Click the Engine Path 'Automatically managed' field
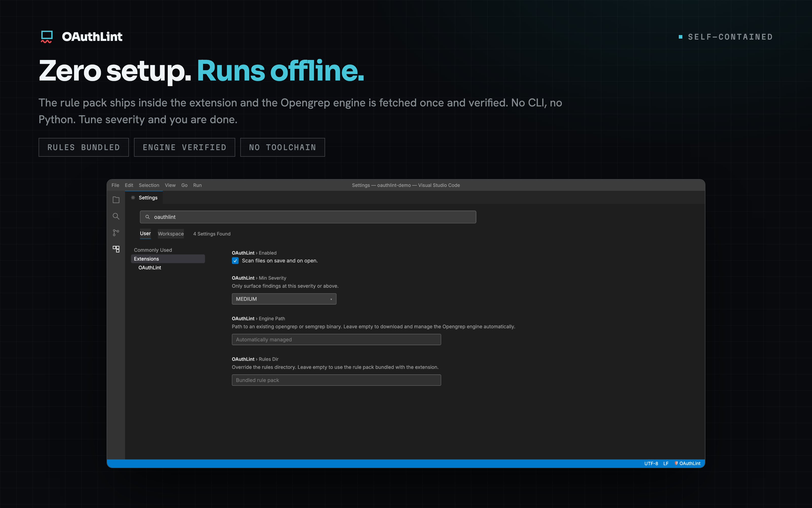The width and height of the screenshot is (812, 508). click(336, 340)
